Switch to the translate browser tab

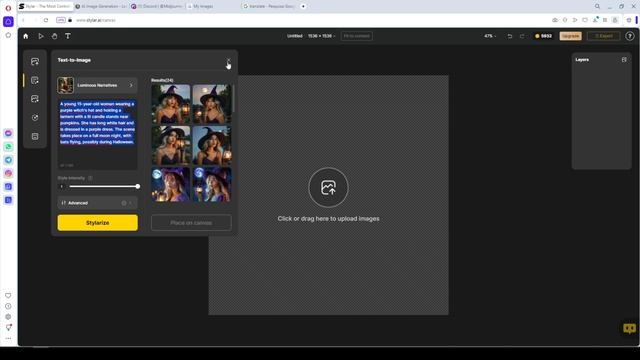269,6
